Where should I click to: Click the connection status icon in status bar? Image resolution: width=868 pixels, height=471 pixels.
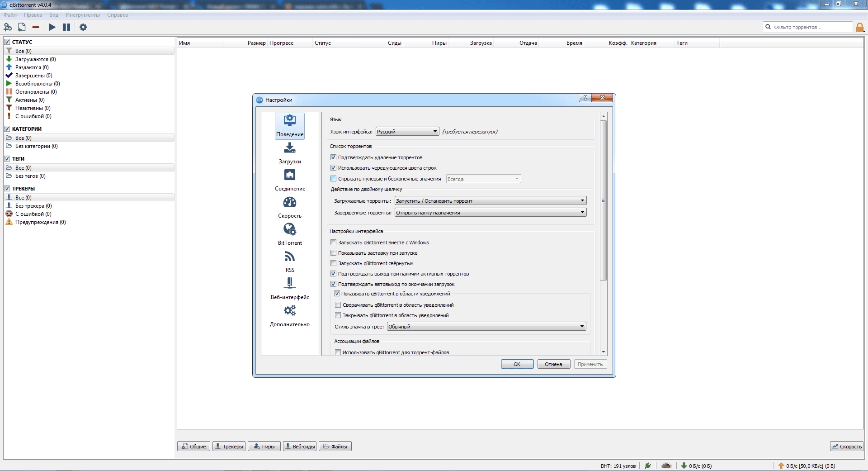(x=648, y=466)
